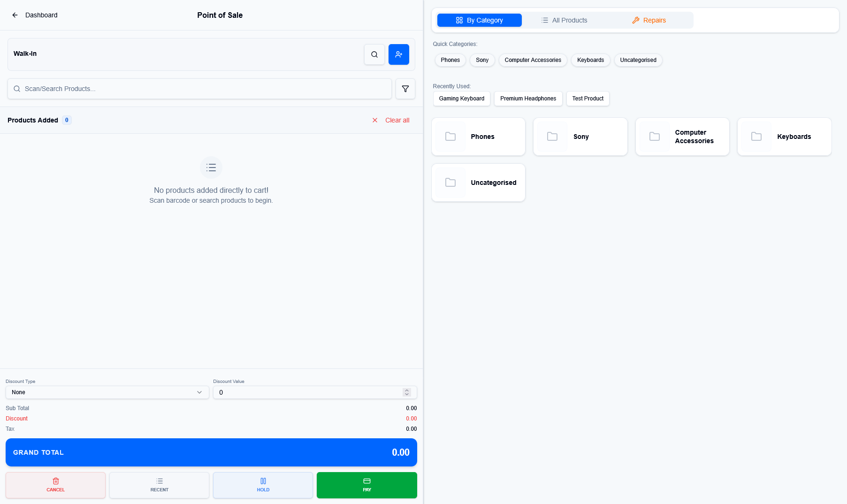The image size is (847, 504).
Task: Click the Phones folder icon
Action: [450, 137]
